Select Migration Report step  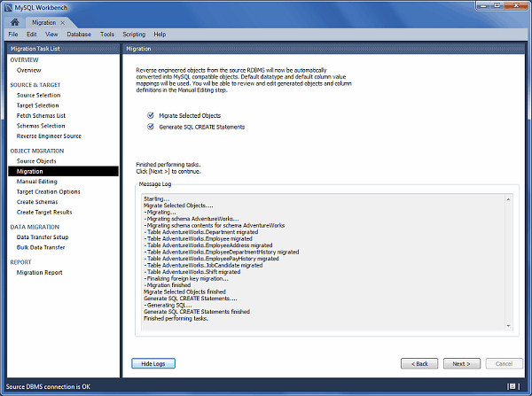(40, 272)
